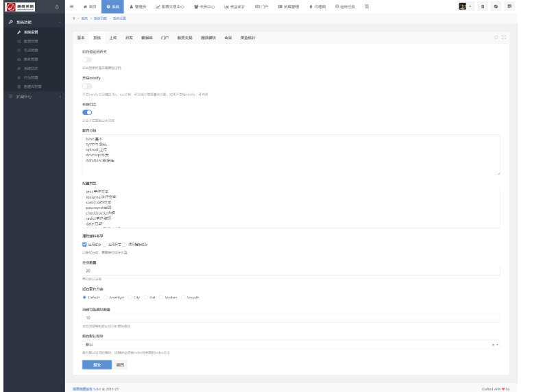Open the grid icon in top navigation
The image size is (543, 392).
pos(366,6)
